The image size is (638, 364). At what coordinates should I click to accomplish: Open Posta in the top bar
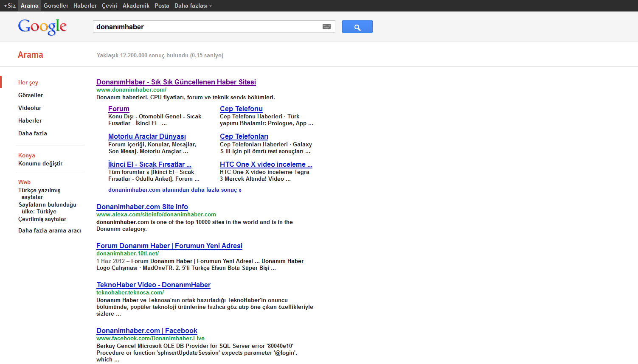(x=162, y=6)
